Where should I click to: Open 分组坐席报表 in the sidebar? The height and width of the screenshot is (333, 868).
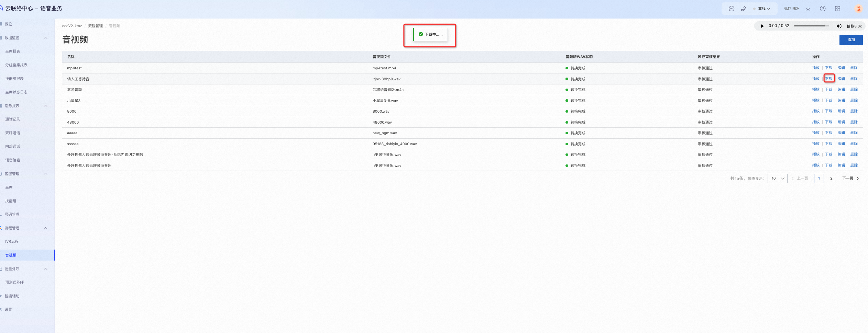click(x=16, y=65)
